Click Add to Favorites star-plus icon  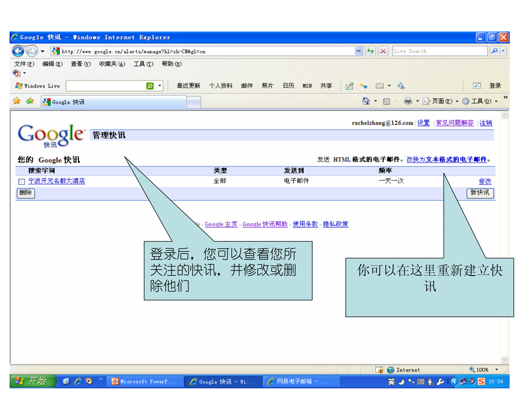click(30, 101)
